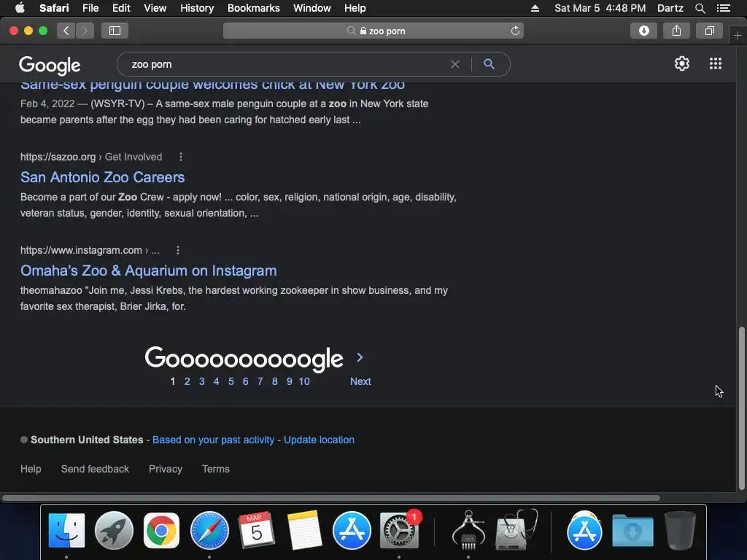Screen dimensions: 747x560
Task: Click the Safari address bar
Action: 373,31
